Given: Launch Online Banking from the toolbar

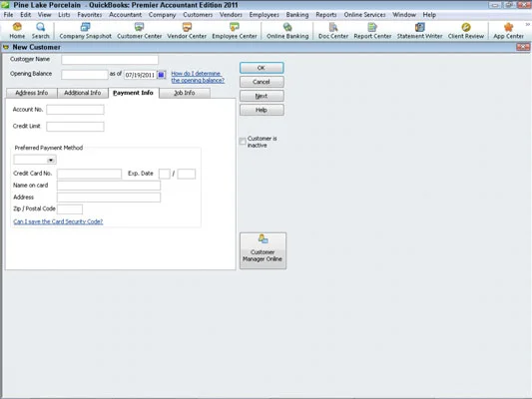Looking at the screenshot, I should click(287, 31).
